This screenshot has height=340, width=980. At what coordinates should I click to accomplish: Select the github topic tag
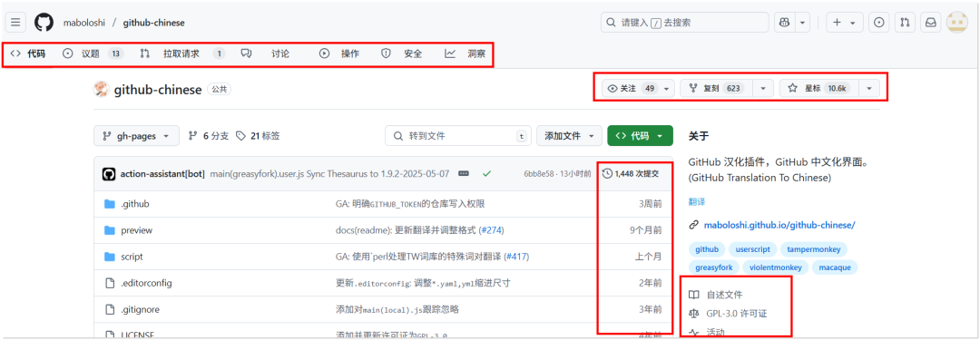(707, 248)
